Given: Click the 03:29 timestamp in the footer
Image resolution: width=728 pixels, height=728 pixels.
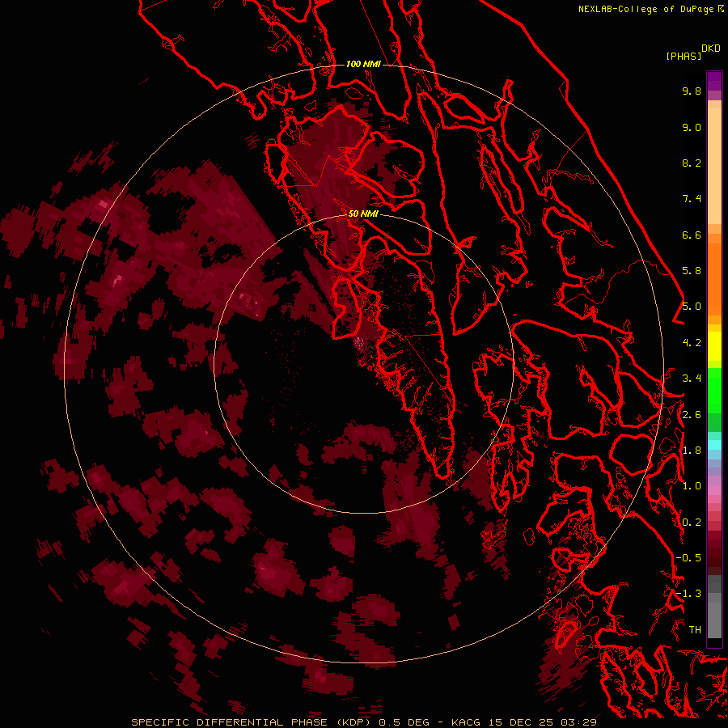Looking at the screenshot, I should [x=578, y=722].
